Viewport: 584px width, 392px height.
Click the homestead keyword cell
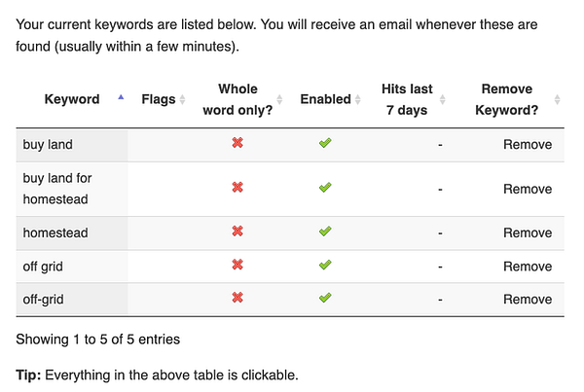coord(72,233)
